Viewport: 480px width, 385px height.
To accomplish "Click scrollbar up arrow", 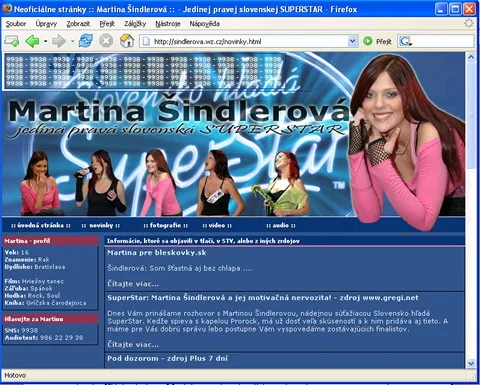I will (471, 57).
